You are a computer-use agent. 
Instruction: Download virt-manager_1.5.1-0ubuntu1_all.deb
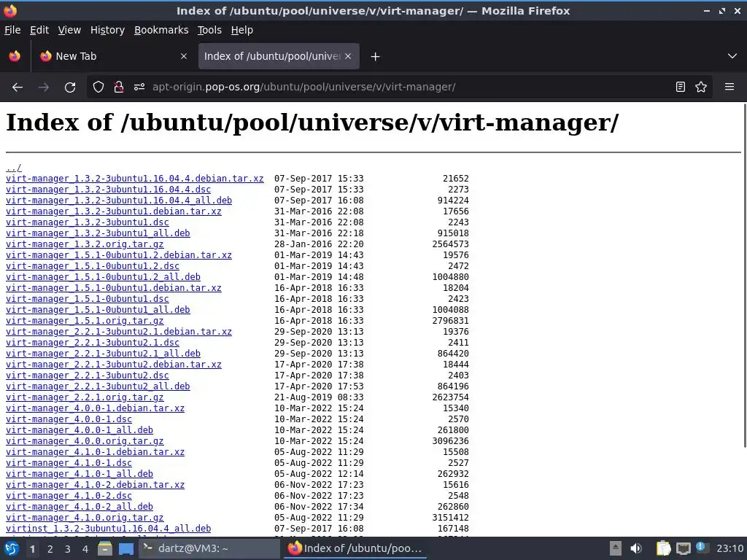tap(98, 310)
